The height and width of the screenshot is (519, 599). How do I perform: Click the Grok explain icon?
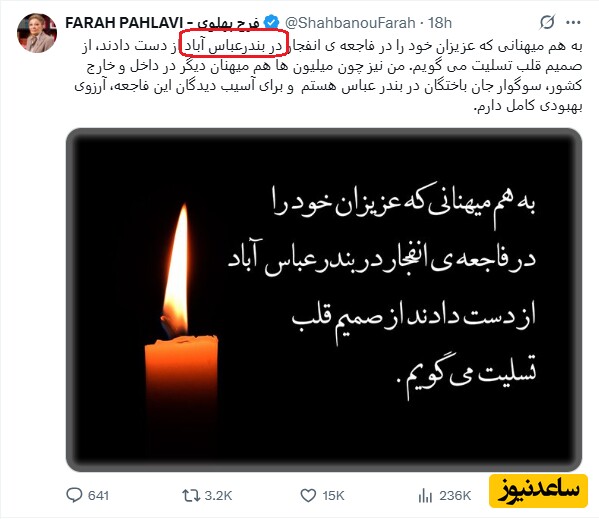tap(547, 23)
